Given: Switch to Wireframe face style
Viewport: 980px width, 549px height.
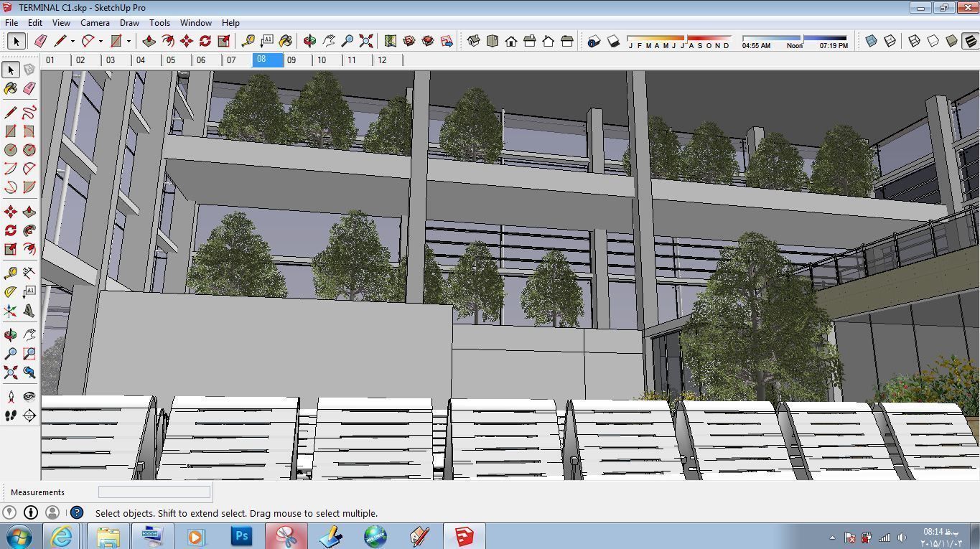Looking at the screenshot, I should 915,41.
